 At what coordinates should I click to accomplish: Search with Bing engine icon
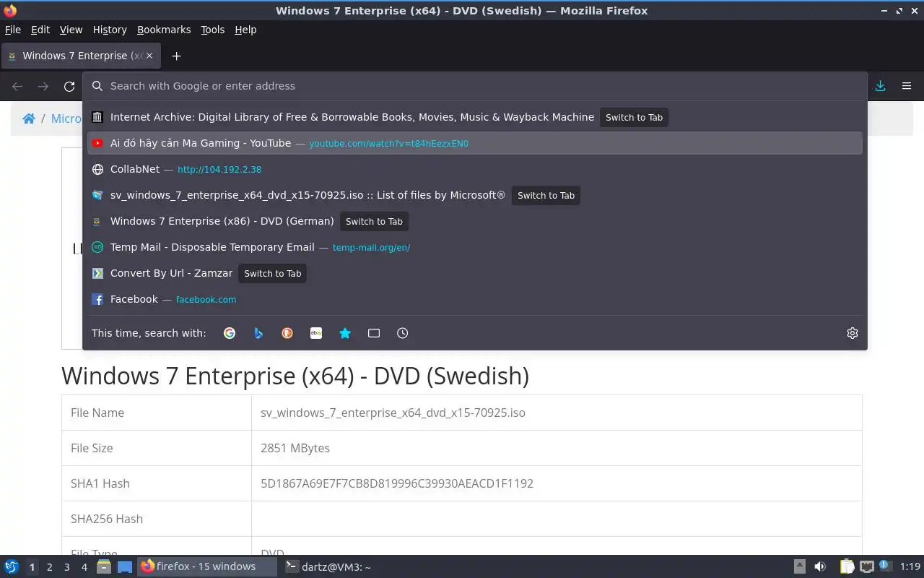258,333
